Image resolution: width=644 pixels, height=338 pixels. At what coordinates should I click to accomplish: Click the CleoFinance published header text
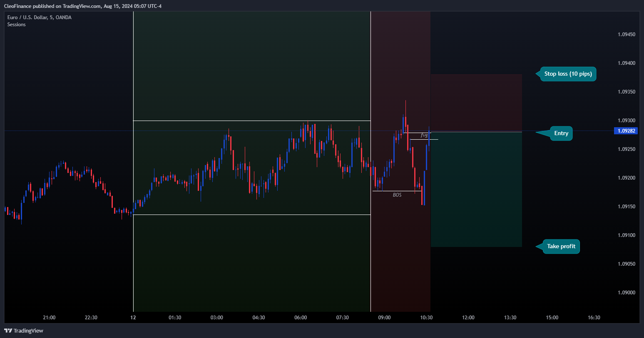pyautogui.click(x=83, y=6)
